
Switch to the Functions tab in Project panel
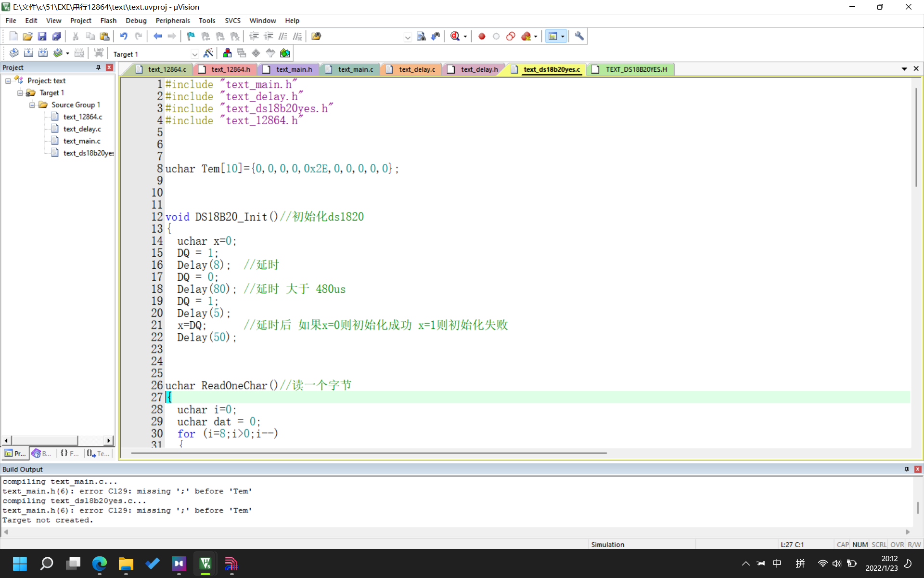pyautogui.click(x=70, y=453)
